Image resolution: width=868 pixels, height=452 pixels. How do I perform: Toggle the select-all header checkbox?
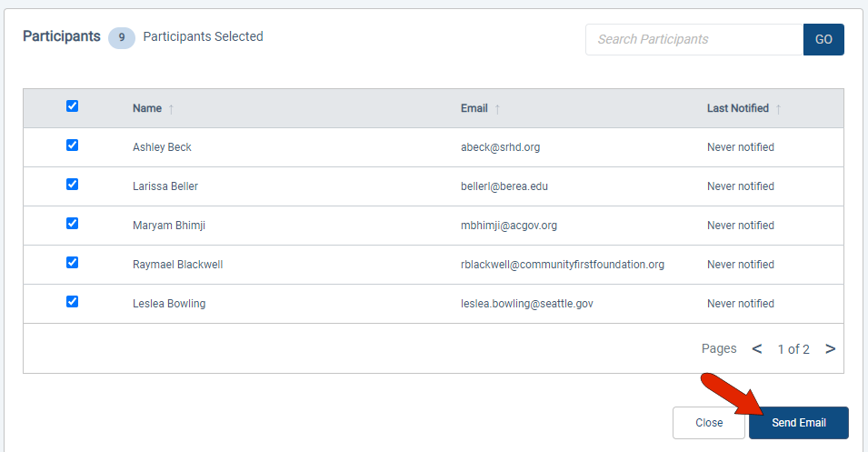point(73,106)
